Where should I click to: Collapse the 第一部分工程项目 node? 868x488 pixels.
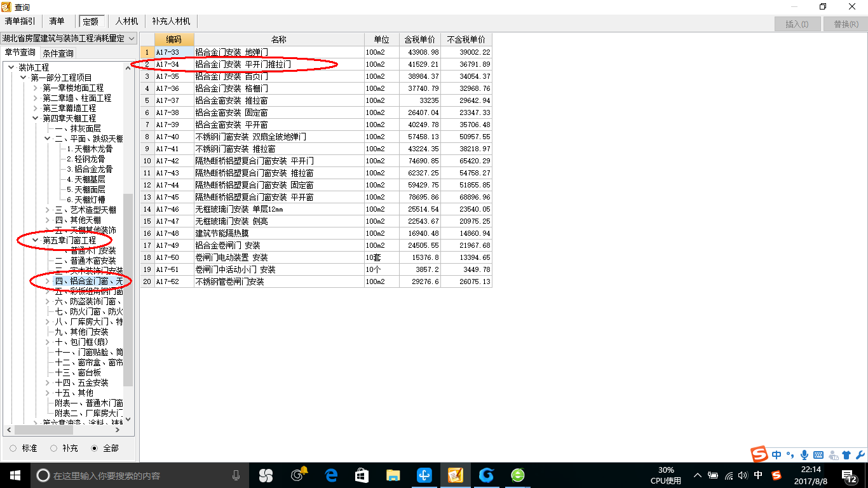tap(24, 78)
